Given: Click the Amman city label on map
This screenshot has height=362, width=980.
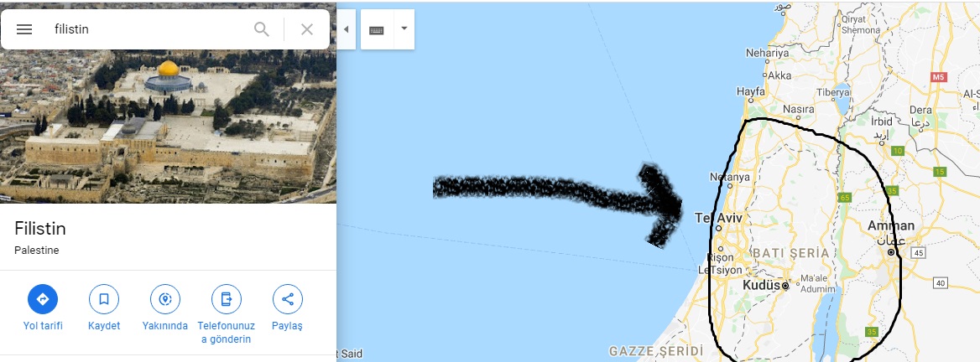Looking at the screenshot, I should pos(890,225).
